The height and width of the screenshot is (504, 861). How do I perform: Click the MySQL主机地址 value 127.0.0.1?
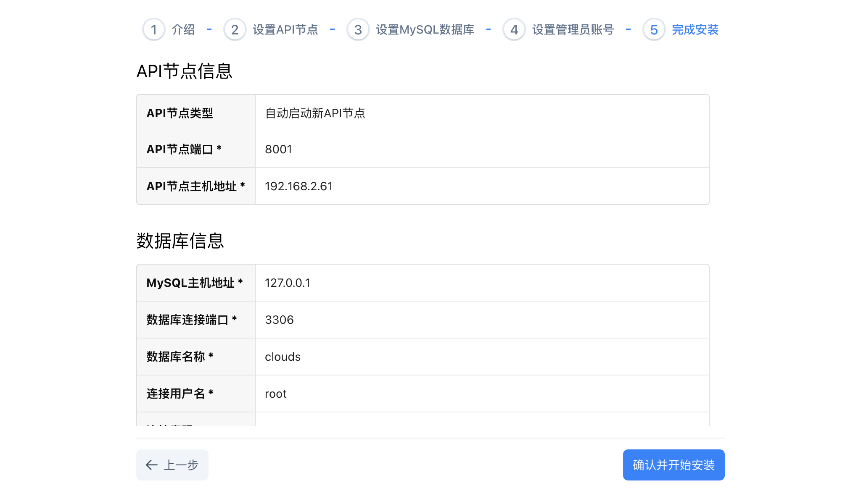point(287,283)
